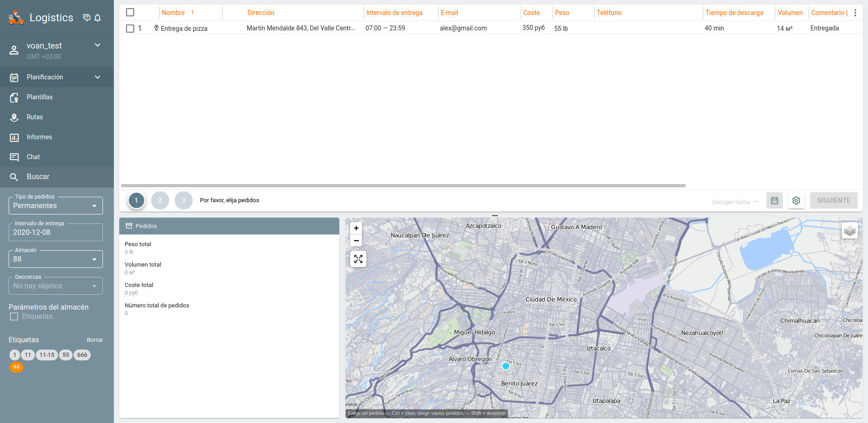Click the Intervalo de entrega date field
This screenshot has width=868, height=423.
55,233
